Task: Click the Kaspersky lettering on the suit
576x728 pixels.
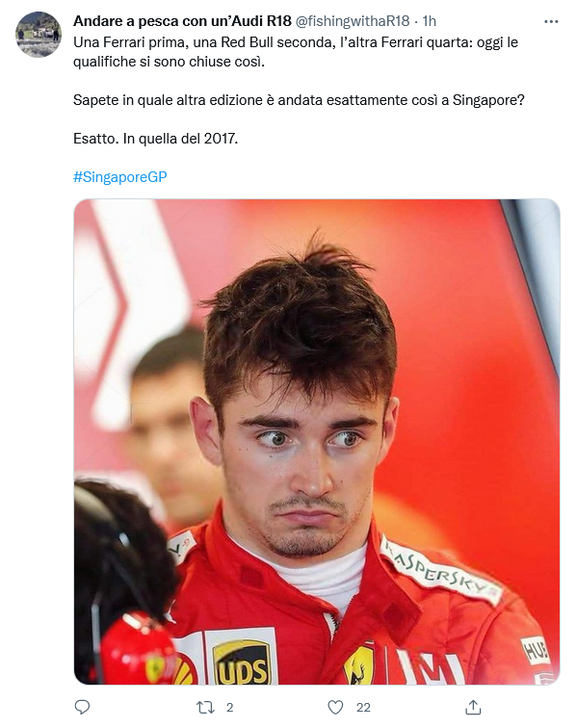Action: pyautogui.click(x=439, y=571)
